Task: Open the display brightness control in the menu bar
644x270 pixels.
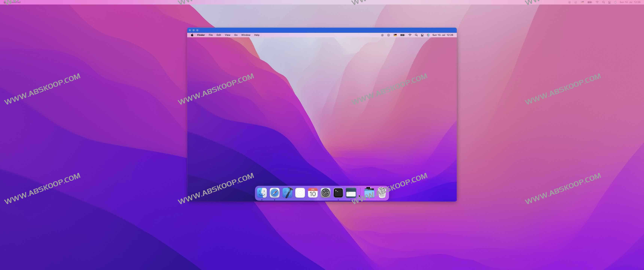Action: point(382,35)
